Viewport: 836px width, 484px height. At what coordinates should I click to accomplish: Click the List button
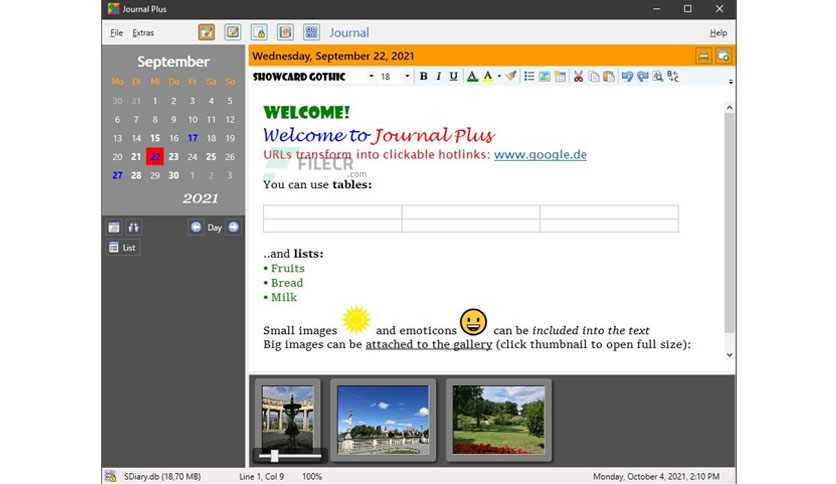[123, 247]
